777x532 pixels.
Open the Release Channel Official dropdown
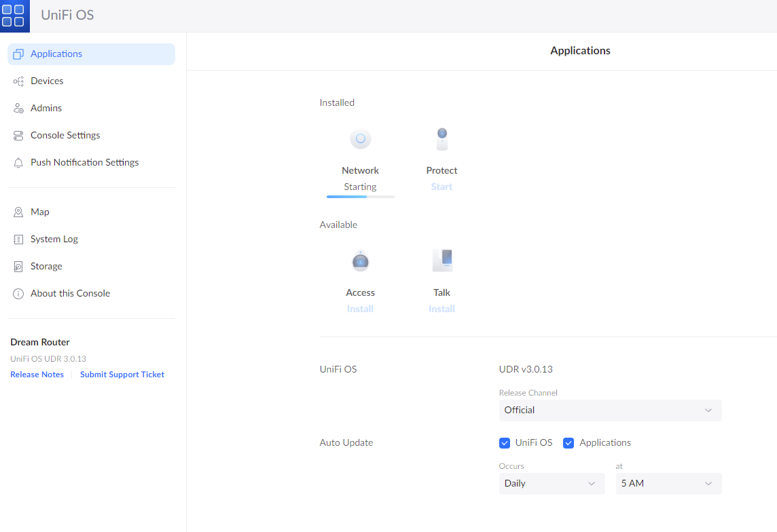tap(610, 411)
